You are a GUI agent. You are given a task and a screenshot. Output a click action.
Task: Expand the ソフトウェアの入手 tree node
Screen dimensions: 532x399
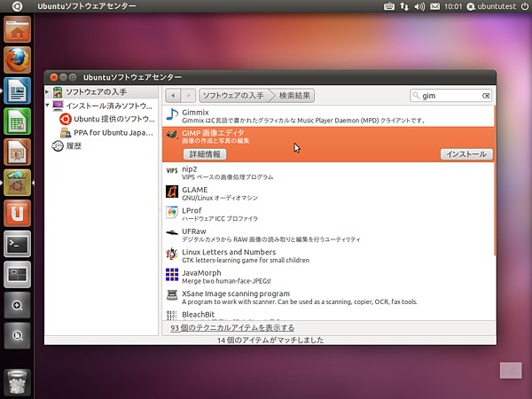(x=47, y=92)
